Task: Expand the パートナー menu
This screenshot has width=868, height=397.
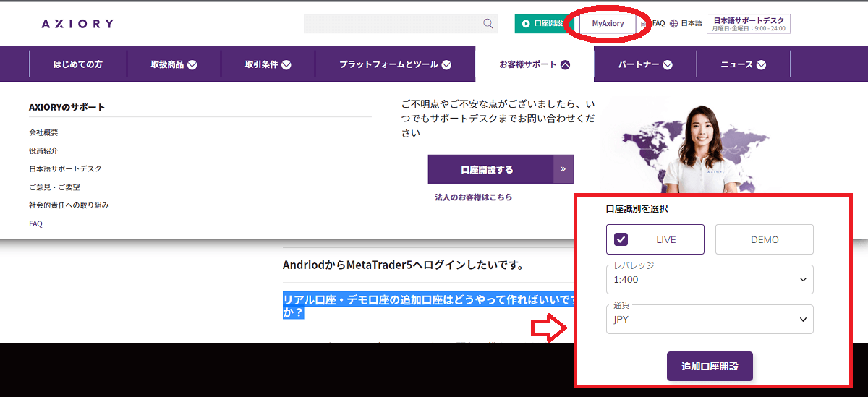Action: coord(645,64)
